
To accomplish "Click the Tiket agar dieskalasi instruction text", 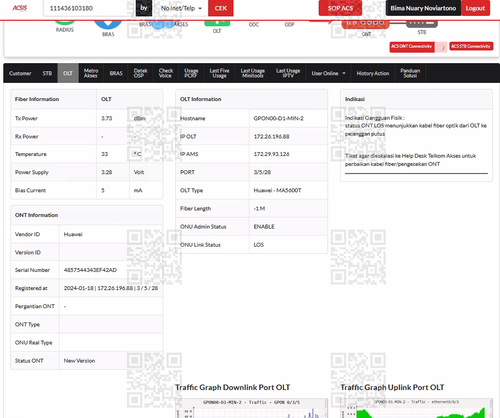I will pos(411,160).
